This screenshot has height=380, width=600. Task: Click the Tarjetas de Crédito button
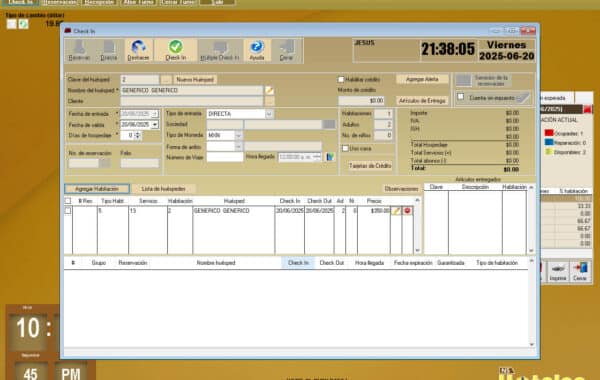click(370, 166)
